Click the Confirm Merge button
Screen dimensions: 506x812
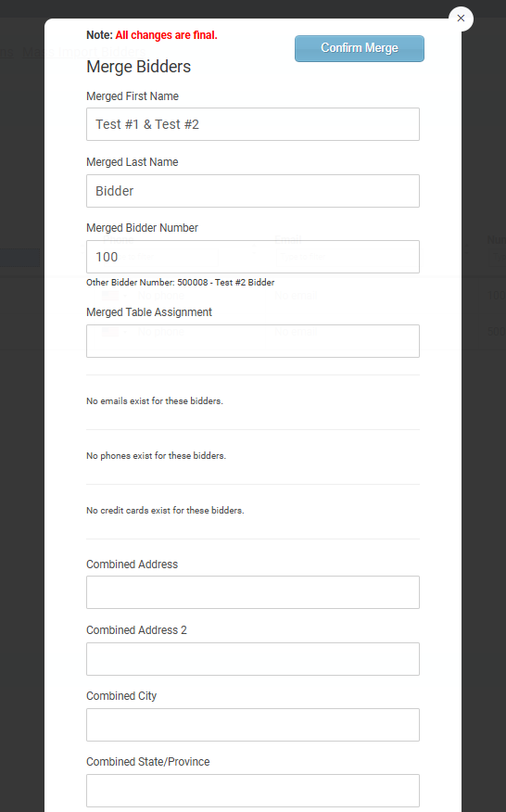pos(360,49)
